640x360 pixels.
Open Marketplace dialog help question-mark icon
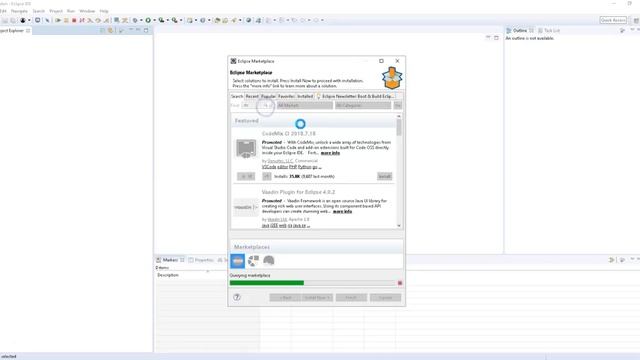tap(237, 297)
